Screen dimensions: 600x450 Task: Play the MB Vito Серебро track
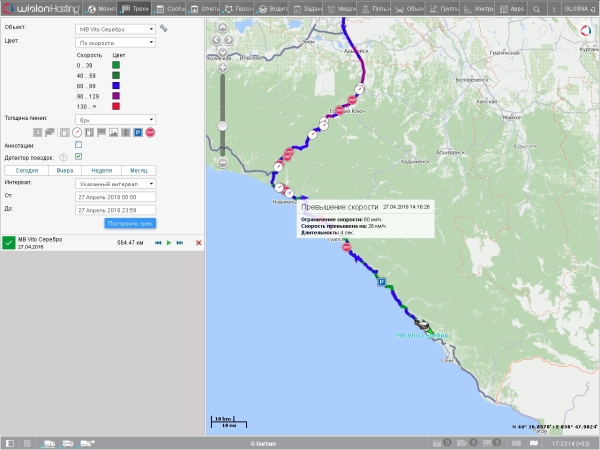point(169,243)
